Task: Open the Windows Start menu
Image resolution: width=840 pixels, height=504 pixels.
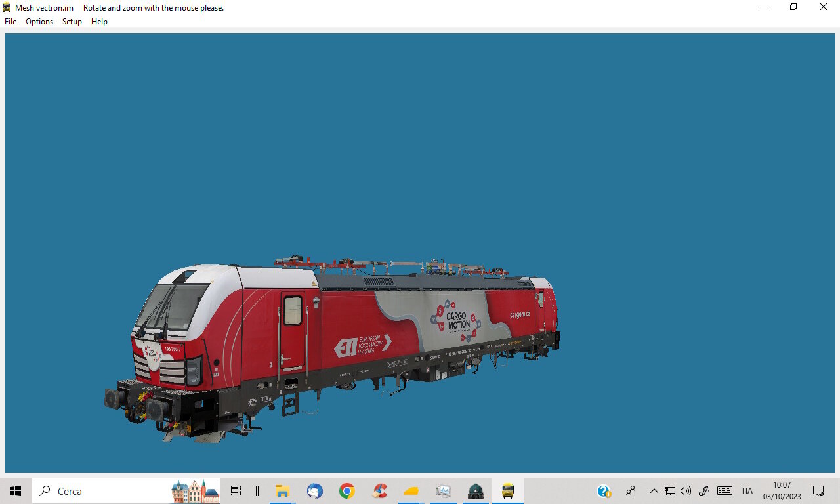Action: coord(16,491)
